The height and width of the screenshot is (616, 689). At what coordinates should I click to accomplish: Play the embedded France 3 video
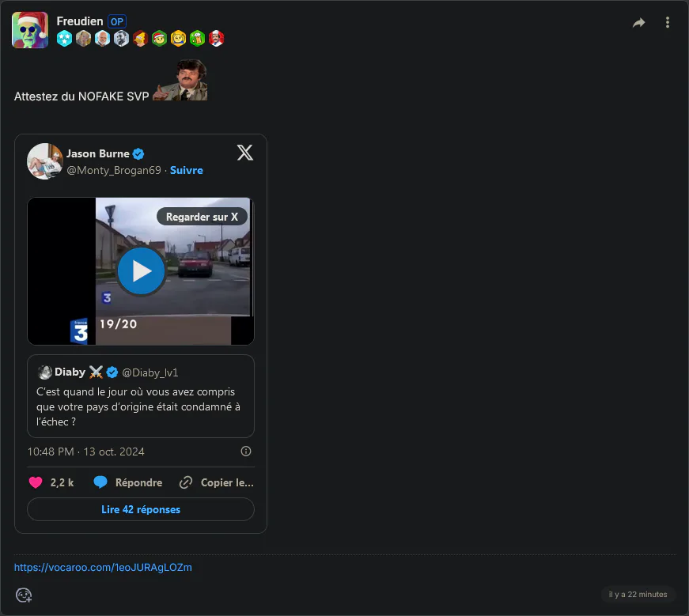141,270
